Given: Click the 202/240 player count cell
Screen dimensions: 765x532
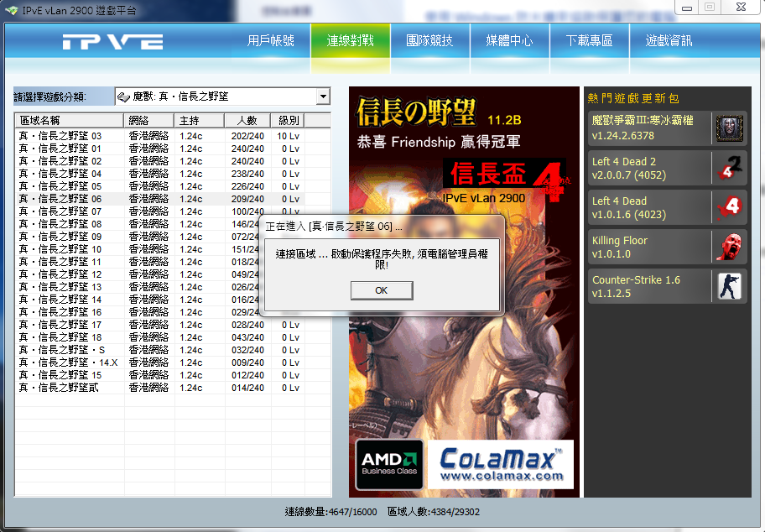Looking at the screenshot, I should point(247,136).
